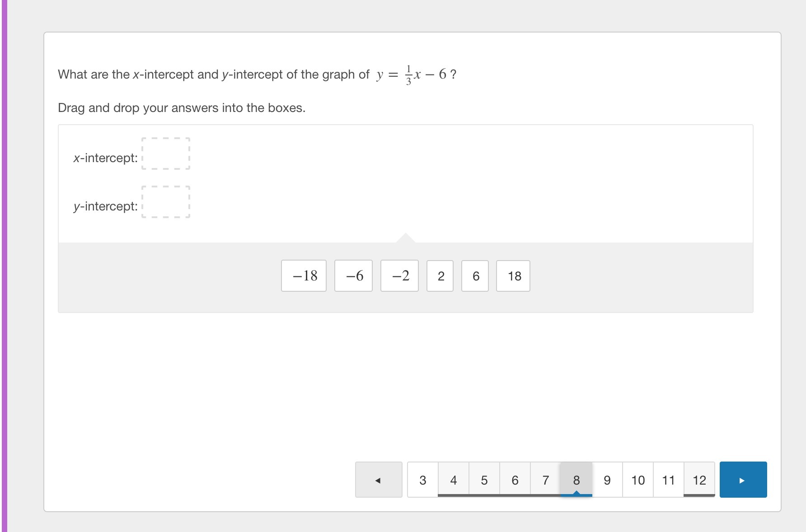Jump to question 10

pos(638,480)
